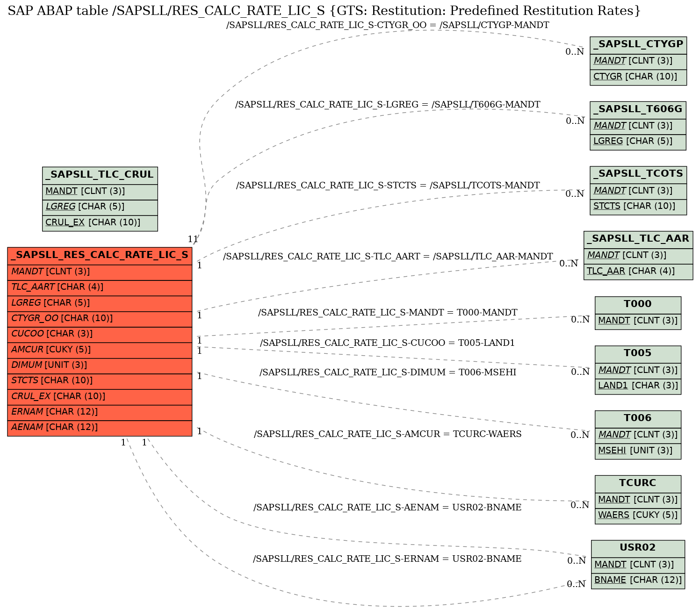
Task: Select the CTYGR_OO [CHAR (10)] field row
Action: 100,319
